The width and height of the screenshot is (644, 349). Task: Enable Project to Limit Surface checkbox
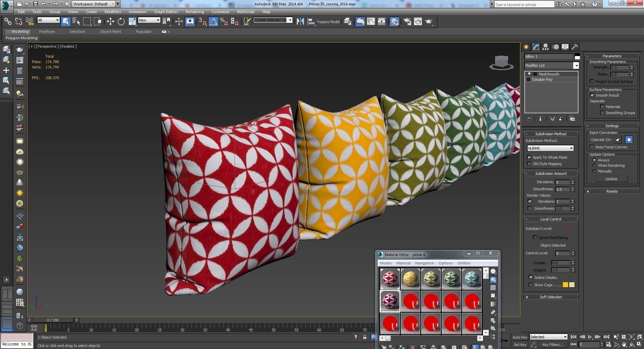[x=592, y=82]
